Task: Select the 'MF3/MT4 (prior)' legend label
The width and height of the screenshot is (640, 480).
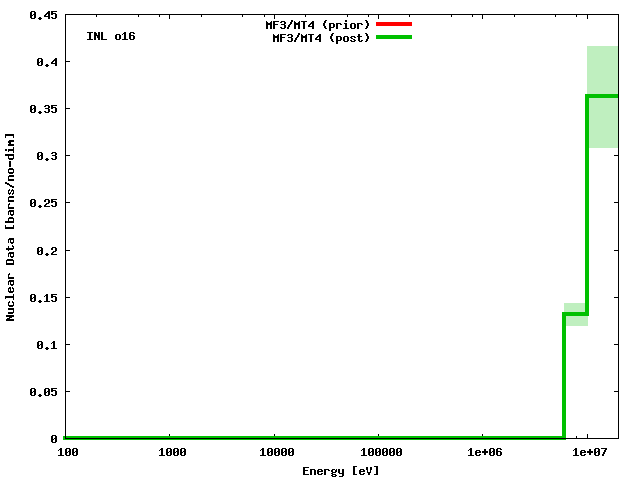Action: click(x=317, y=24)
